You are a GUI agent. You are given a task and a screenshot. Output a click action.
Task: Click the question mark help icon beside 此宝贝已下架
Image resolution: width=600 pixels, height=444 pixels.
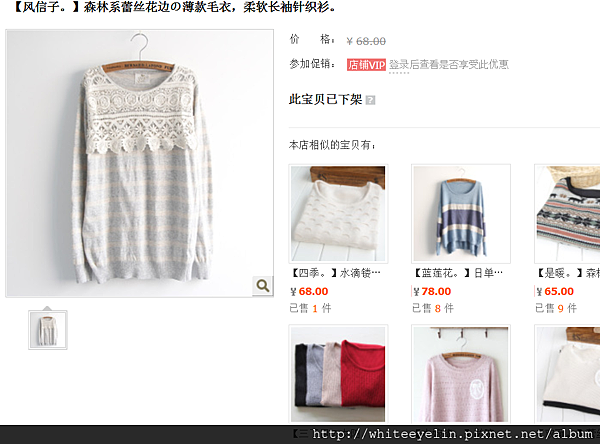370,100
